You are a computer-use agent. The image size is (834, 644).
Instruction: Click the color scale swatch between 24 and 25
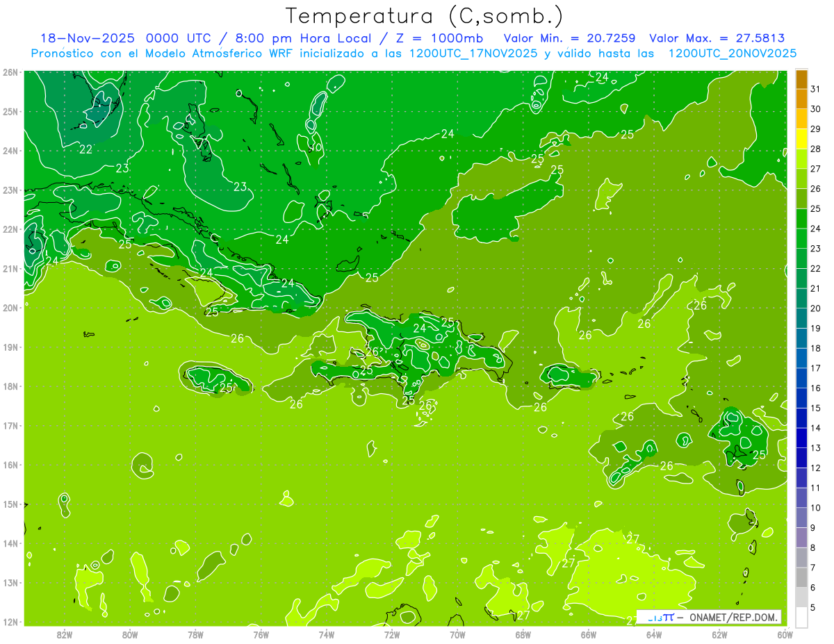tap(802, 219)
